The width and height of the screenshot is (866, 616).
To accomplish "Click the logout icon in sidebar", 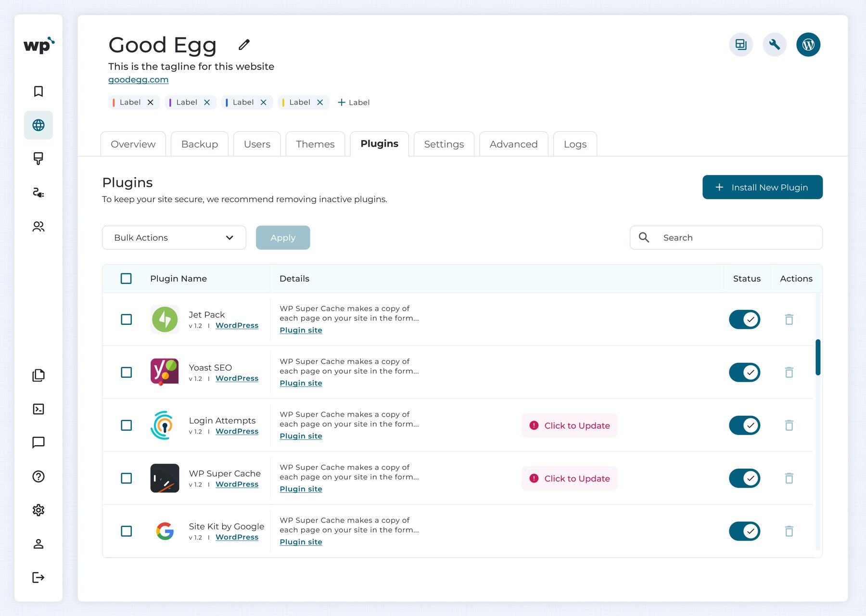I will [38, 577].
